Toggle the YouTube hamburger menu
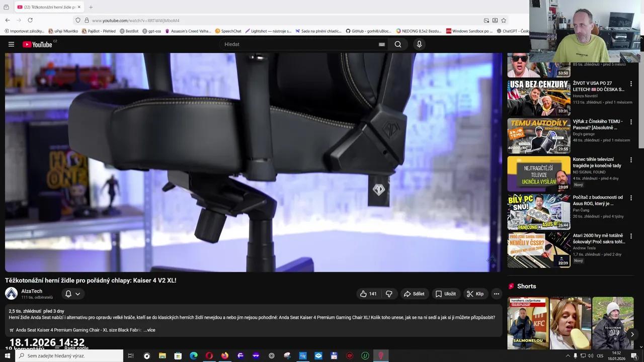644x362 pixels. coord(11,44)
